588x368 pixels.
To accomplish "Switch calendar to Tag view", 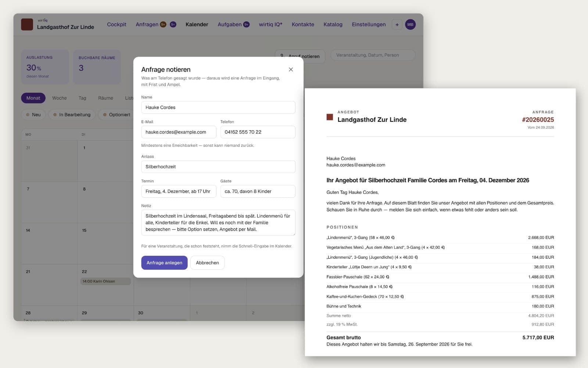I will (82, 98).
